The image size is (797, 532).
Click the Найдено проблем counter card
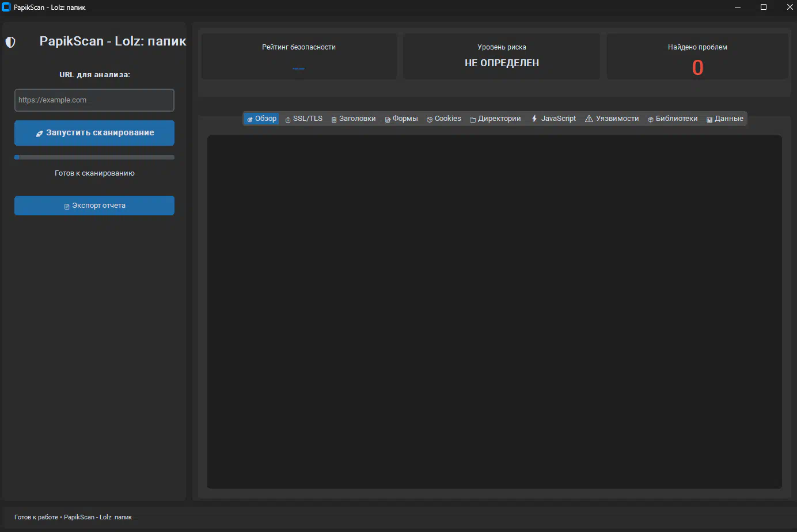(x=697, y=56)
